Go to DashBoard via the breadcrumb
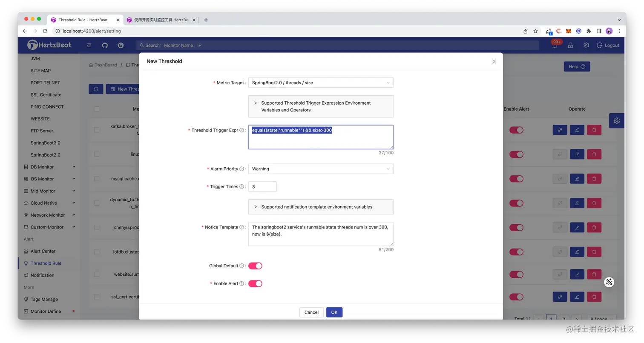 coord(103,65)
